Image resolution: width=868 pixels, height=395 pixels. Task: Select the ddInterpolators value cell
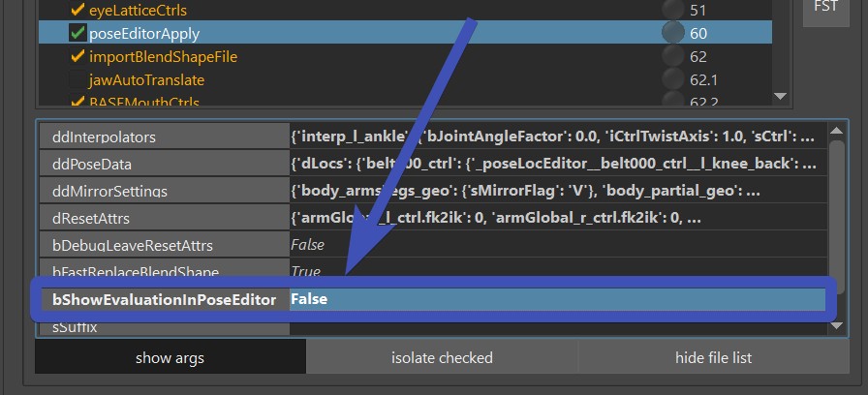pyautogui.click(x=557, y=137)
